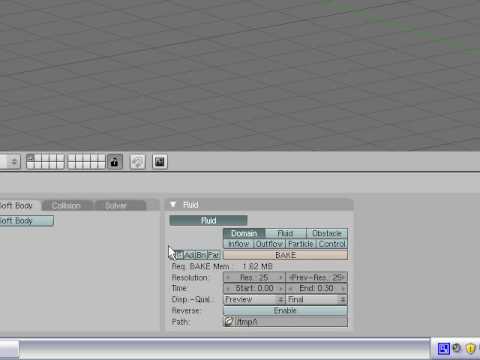Click the faded icon beside the padlock
This screenshot has height=360, width=480.
tap(137, 162)
